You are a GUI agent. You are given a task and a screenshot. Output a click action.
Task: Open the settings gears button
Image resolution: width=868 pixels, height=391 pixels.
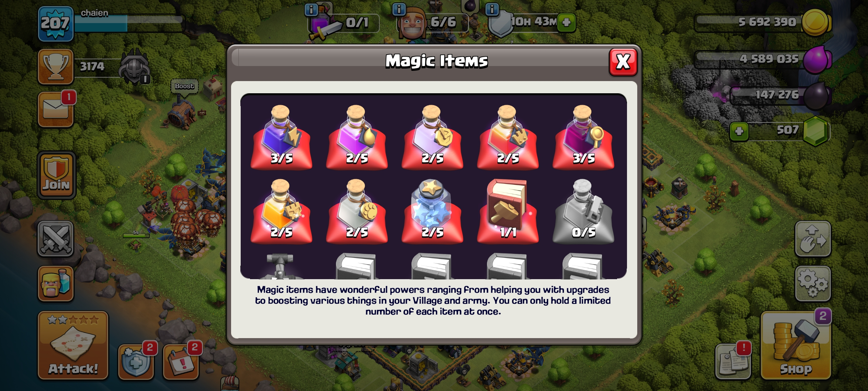(812, 283)
